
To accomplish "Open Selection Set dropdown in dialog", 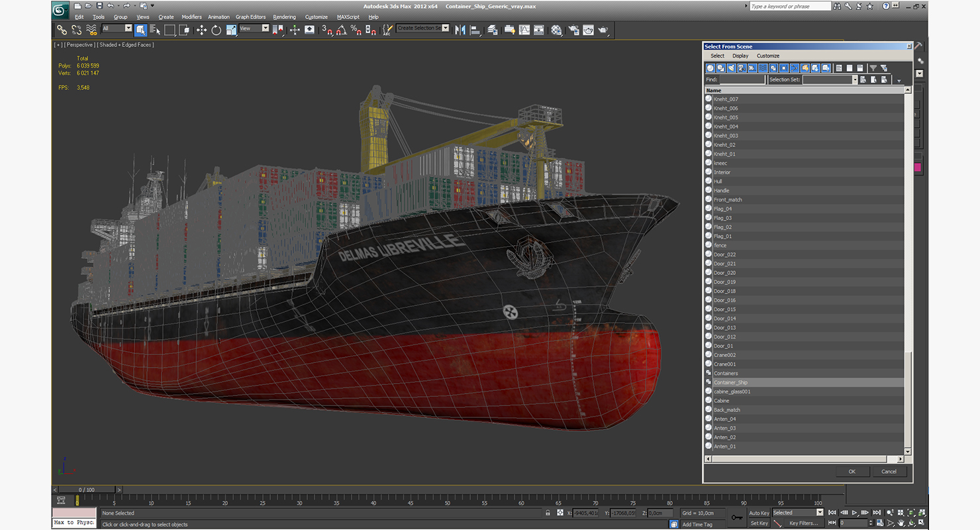I will 854,79.
